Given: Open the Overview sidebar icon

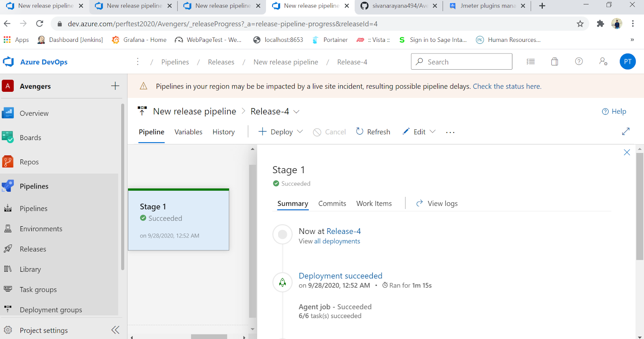Looking at the screenshot, I should click(x=8, y=113).
